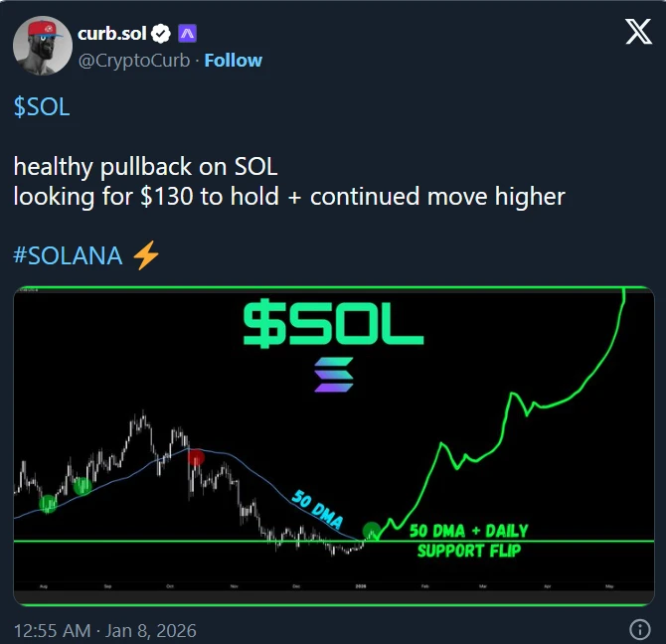The width and height of the screenshot is (666, 644).
Task: Open the info icon beside the timestamp
Action: click(x=640, y=630)
